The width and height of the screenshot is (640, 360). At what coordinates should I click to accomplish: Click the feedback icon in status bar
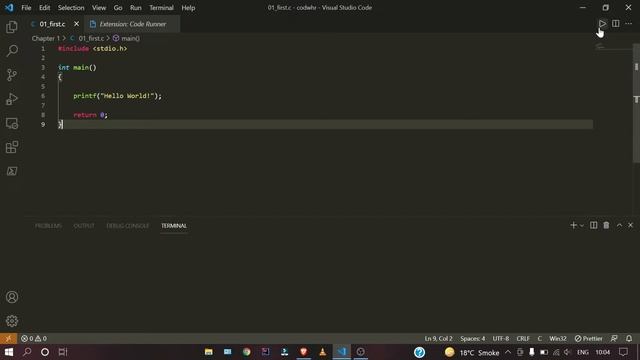click(614, 338)
